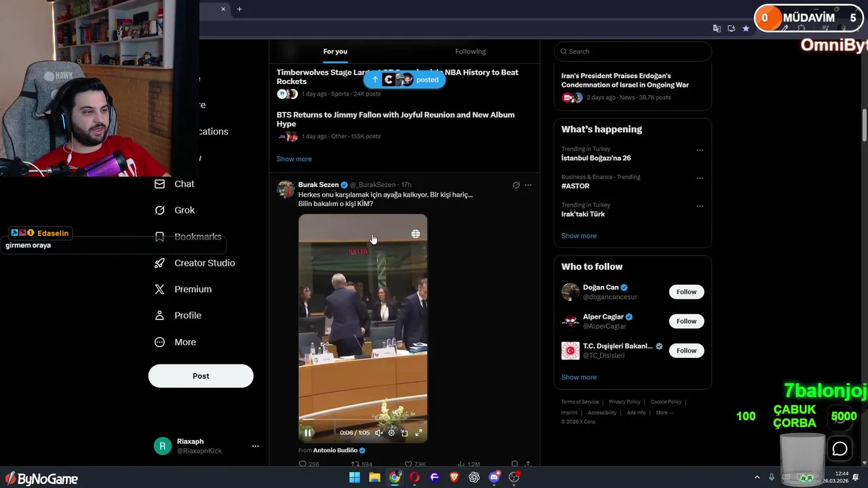Follow Doğan Can

tap(686, 291)
